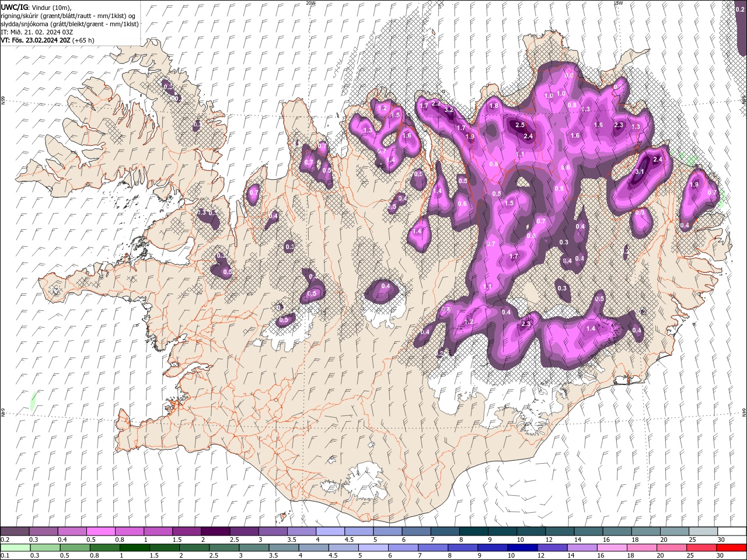
Task: Pick the light lavender 4 swatch, top legend row
Action: tap(330, 531)
